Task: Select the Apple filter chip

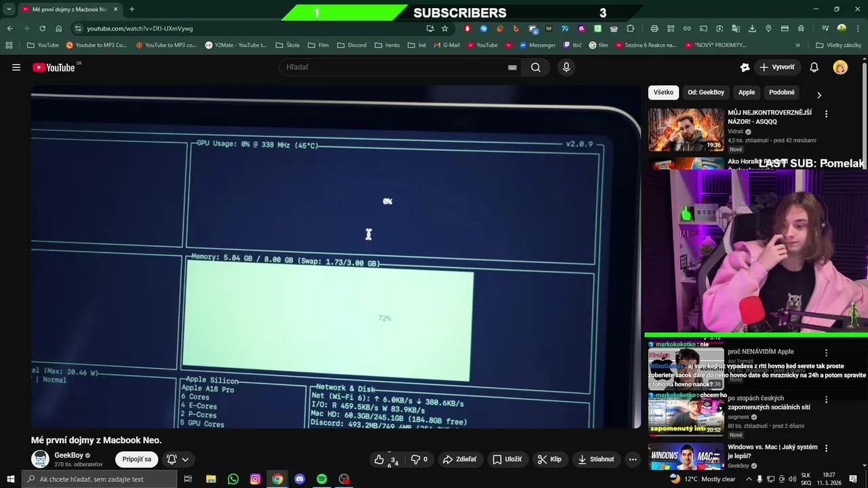Action: point(747,92)
